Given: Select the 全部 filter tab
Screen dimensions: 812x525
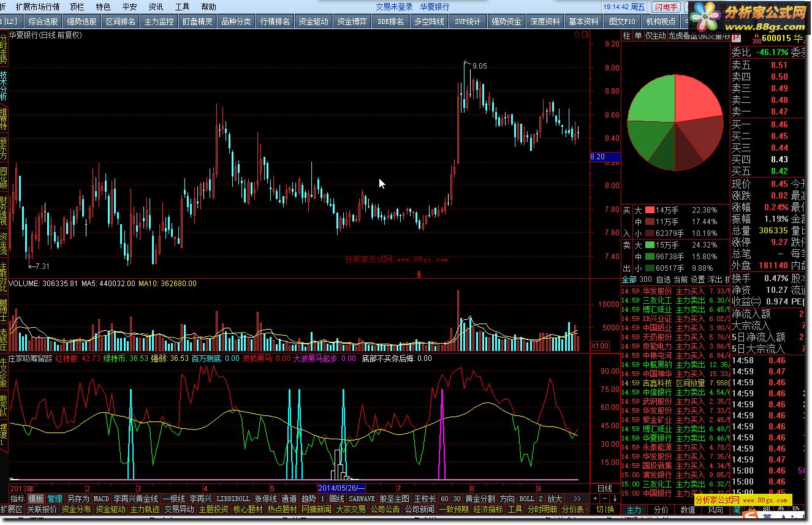Looking at the screenshot, I should (x=629, y=279).
